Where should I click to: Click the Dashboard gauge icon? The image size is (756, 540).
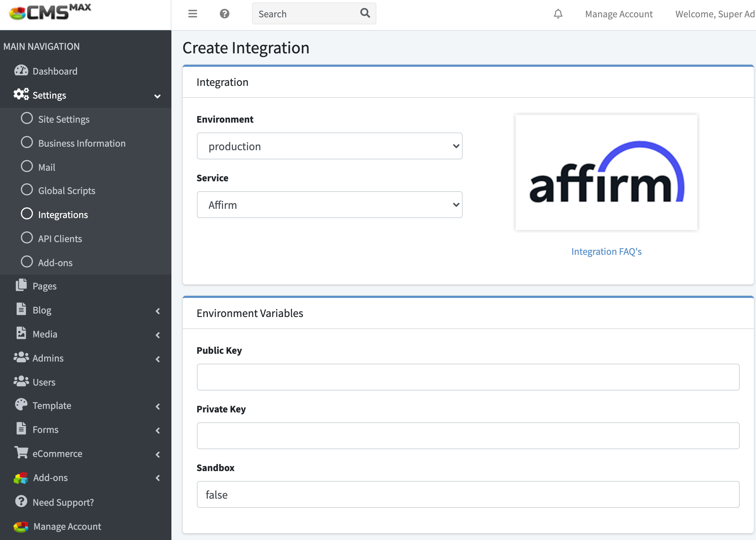coord(21,71)
